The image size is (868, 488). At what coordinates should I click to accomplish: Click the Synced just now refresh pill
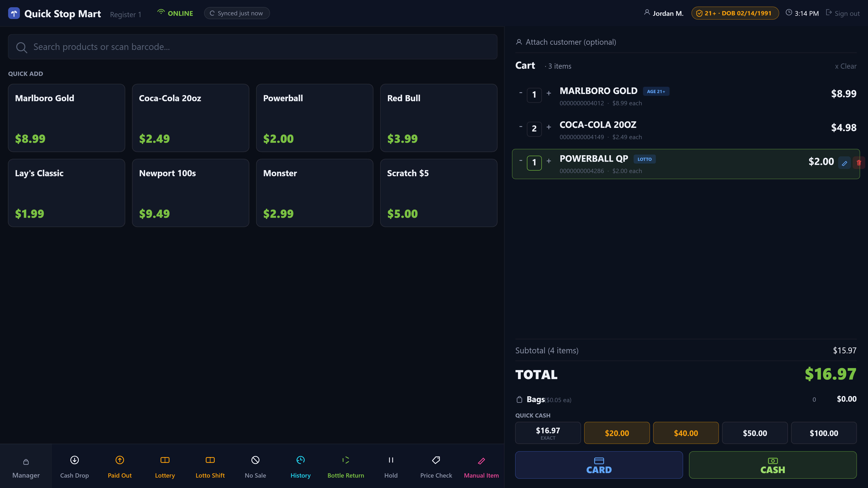236,13
